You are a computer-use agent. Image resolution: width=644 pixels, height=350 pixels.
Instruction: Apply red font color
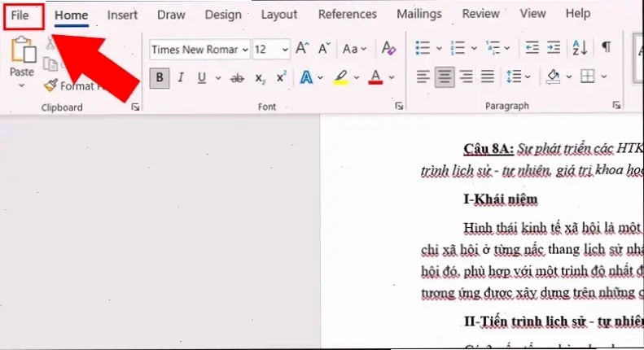click(375, 77)
